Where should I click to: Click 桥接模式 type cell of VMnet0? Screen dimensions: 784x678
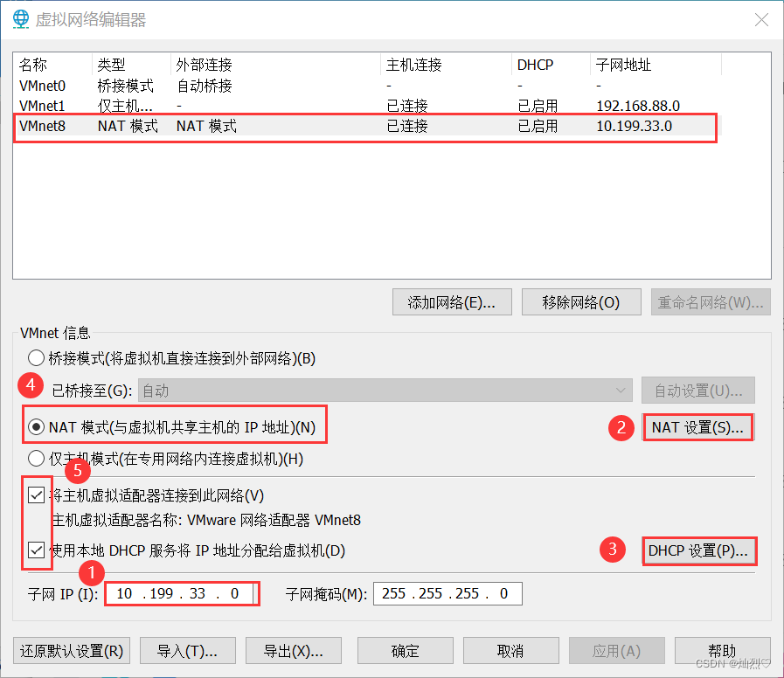[126, 86]
